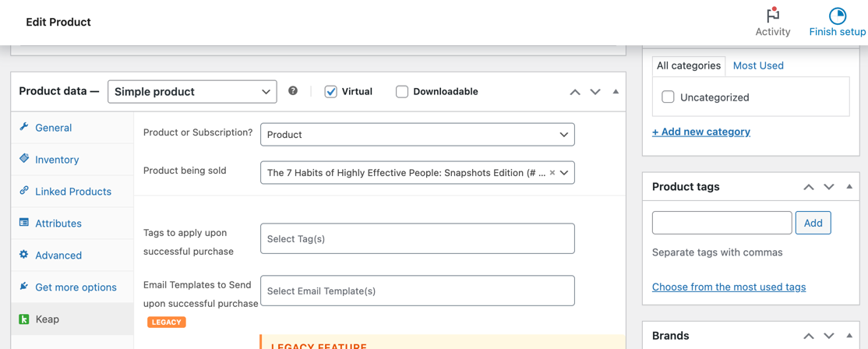Click the Finish setup label

pyautogui.click(x=837, y=32)
